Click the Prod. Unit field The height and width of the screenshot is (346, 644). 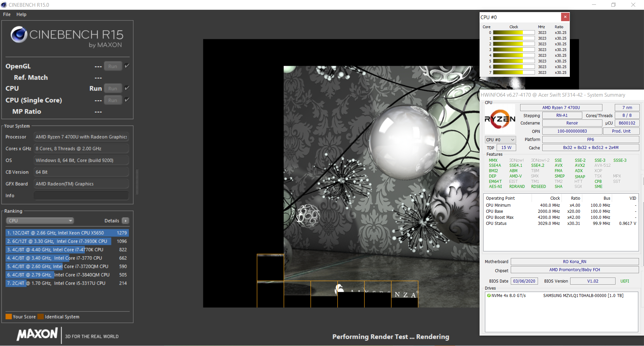click(x=621, y=131)
